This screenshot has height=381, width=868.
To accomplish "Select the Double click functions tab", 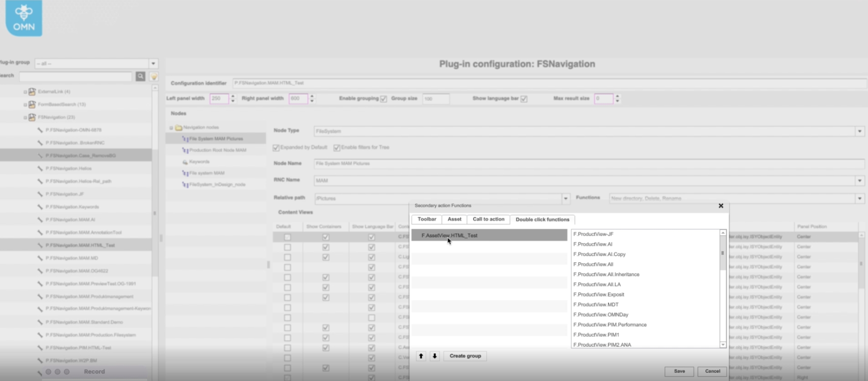I will [x=542, y=219].
